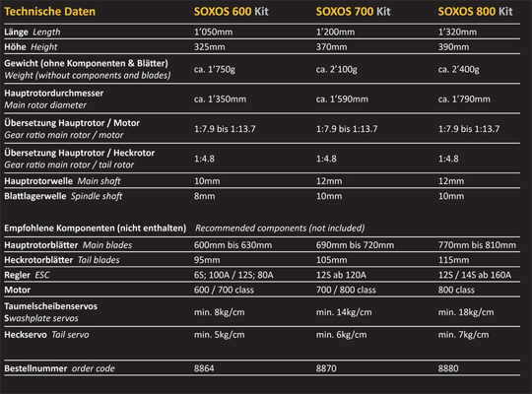Viewport: 532px width, 394px height.
Task: Click order code 8870
Action: pos(326,368)
